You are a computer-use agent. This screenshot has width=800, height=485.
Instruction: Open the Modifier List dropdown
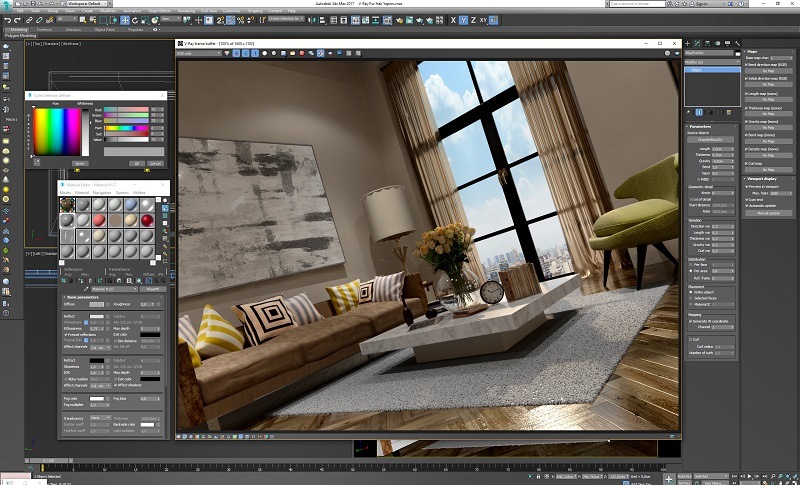pos(709,62)
